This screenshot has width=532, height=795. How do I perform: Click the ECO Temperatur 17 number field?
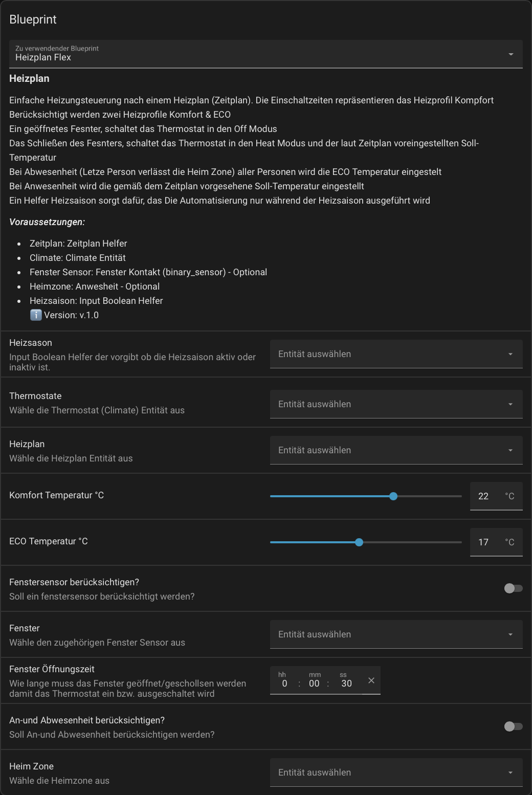click(484, 542)
